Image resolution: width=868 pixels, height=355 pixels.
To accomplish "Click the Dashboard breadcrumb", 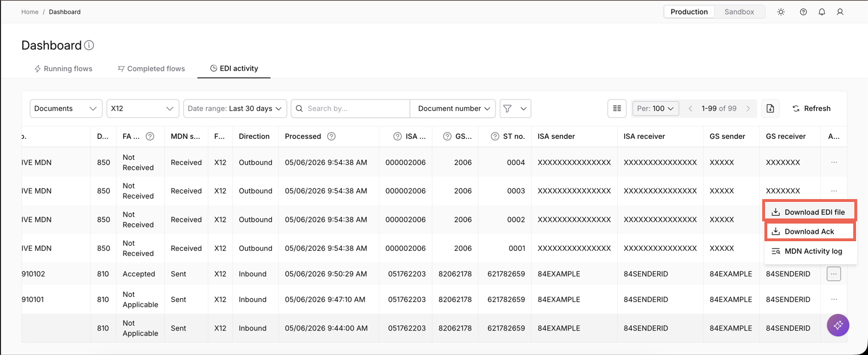I will pyautogui.click(x=65, y=12).
